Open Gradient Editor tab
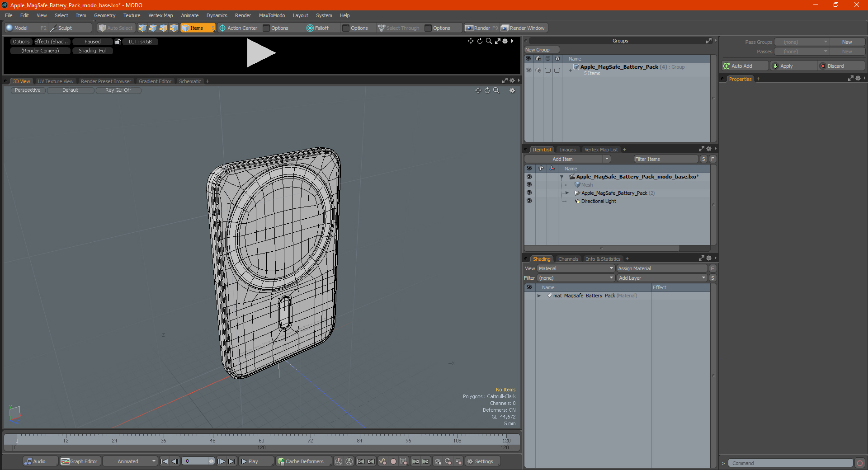This screenshot has height=470, width=868. pyautogui.click(x=155, y=81)
